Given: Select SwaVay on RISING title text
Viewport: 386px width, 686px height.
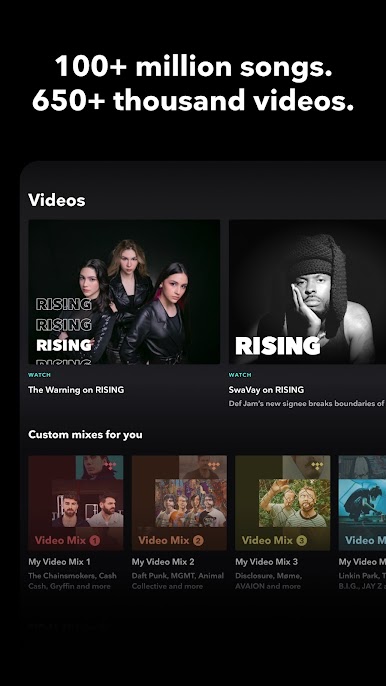Looking at the screenshot, I should (266, 389).
